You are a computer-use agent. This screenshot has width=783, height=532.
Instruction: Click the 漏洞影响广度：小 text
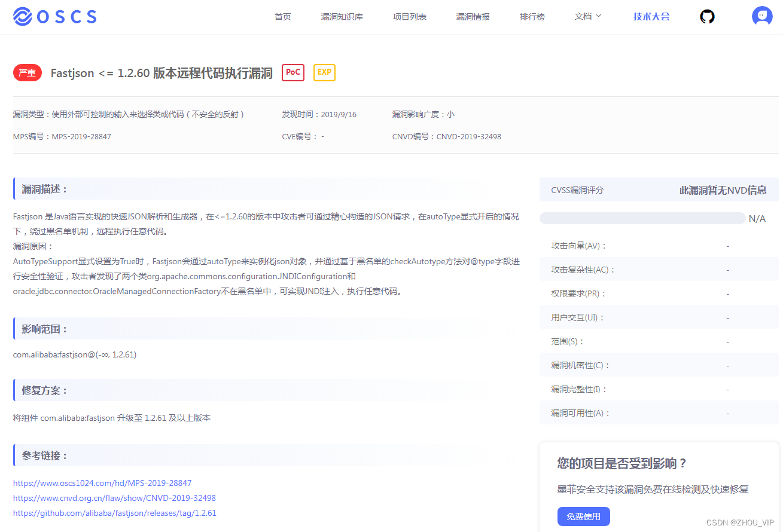424,114
